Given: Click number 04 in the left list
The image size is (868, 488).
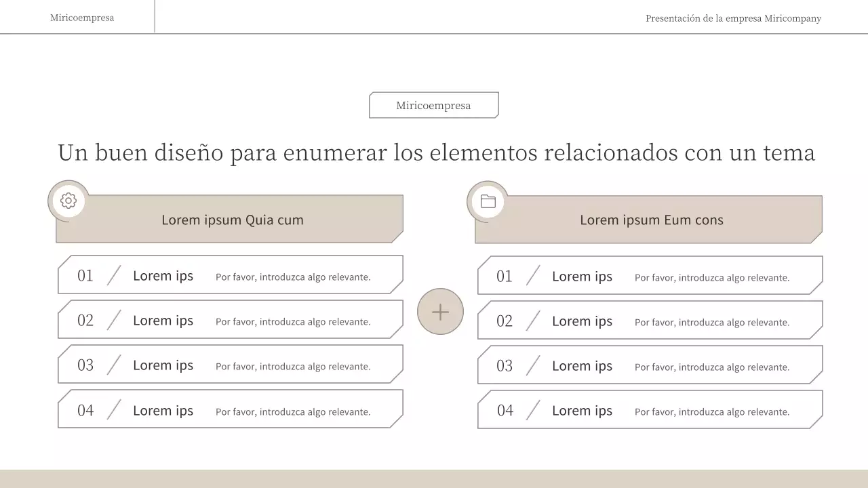Looking at the screenshot, I should pyautogui.click(x=85, y=410).
